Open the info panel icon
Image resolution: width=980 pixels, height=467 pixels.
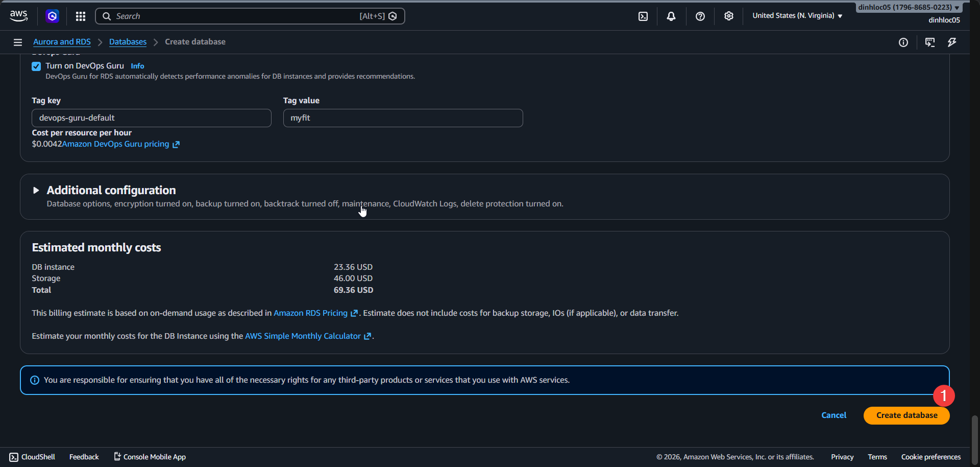point(903,42)
